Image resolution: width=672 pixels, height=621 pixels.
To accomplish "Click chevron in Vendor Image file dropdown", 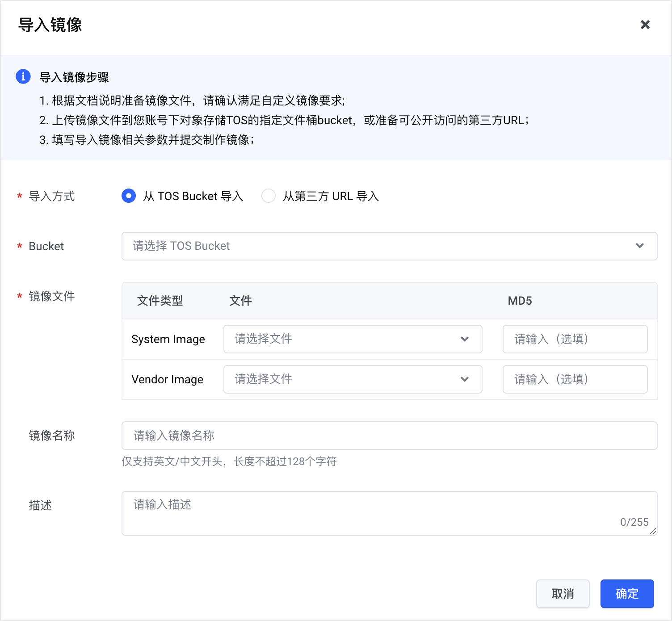I will point(464,379).
